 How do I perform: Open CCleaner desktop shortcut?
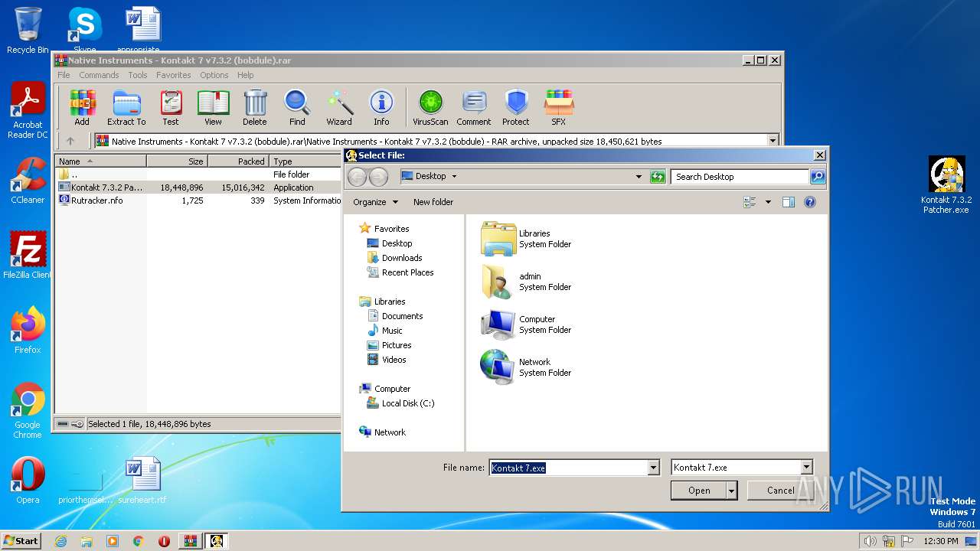tap(28, 181)
